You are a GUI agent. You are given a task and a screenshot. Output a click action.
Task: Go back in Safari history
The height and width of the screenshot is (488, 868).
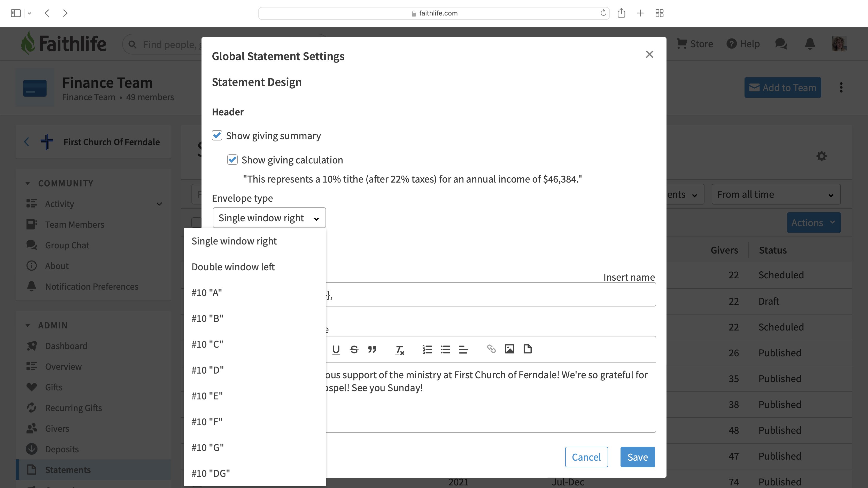47,13
